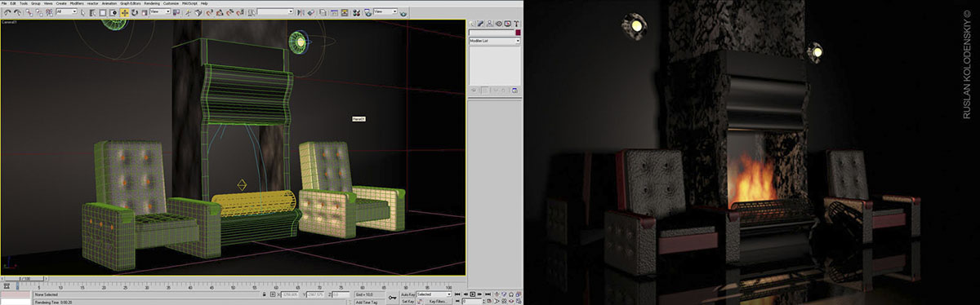Toggle Set Key mode button
The height and width of the screenshot is (305, 980).
pos(408,301)
